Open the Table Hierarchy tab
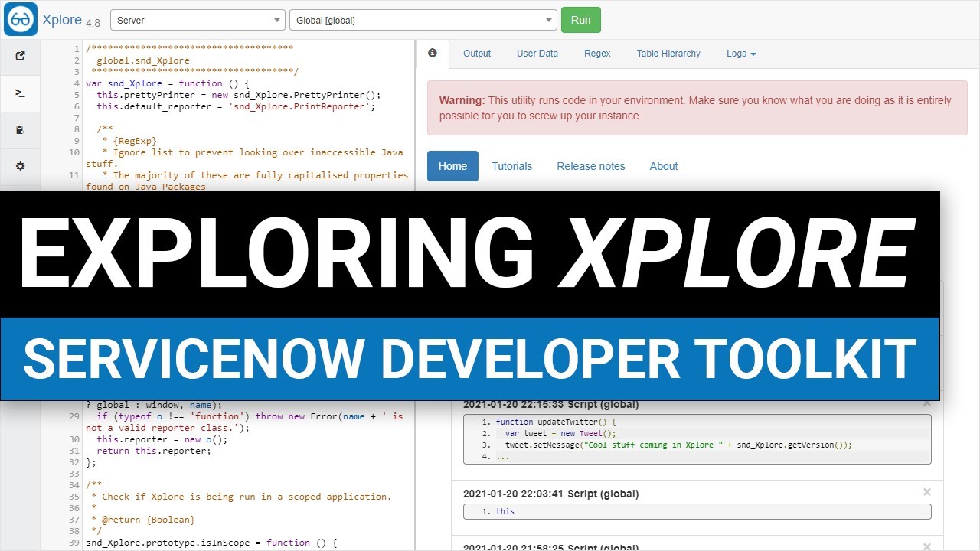 pyautogui.click(x=668, y=54)
